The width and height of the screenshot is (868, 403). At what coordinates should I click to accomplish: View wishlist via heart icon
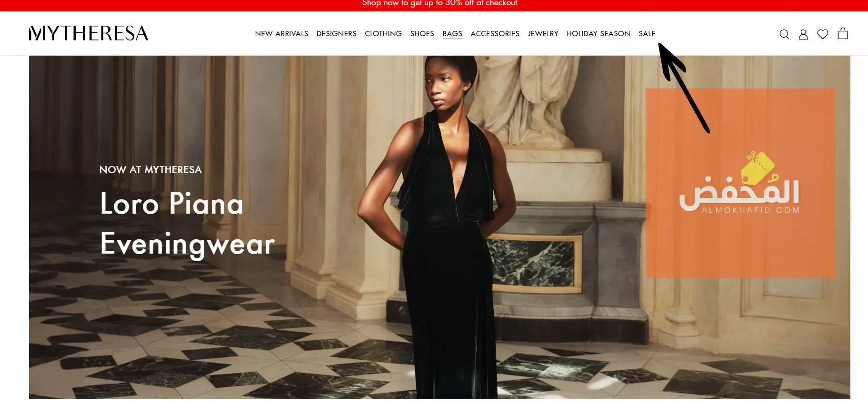tap(823, 34)
